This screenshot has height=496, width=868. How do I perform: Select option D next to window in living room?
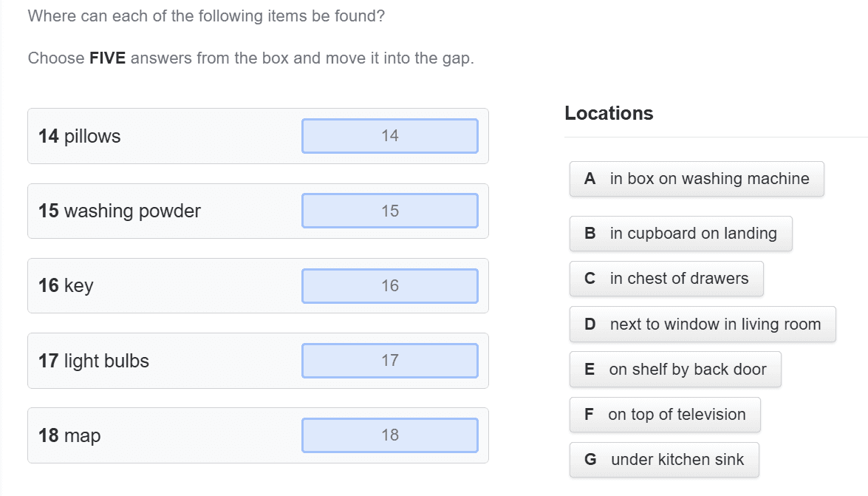coord(702,325)
